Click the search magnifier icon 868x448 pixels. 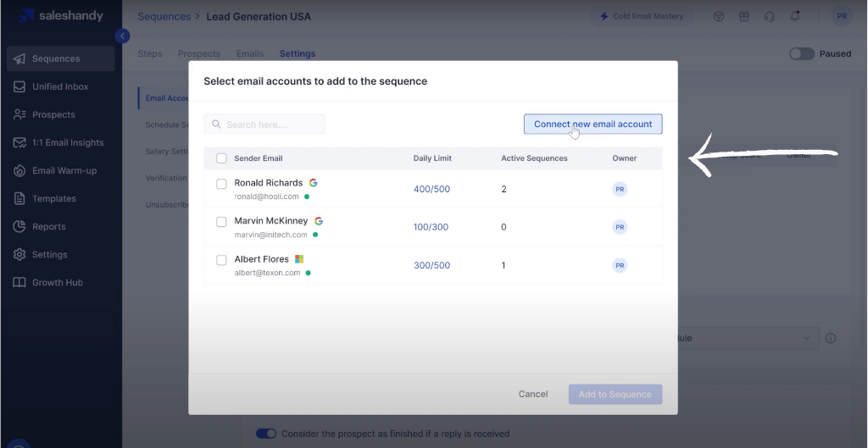(216, 124)
